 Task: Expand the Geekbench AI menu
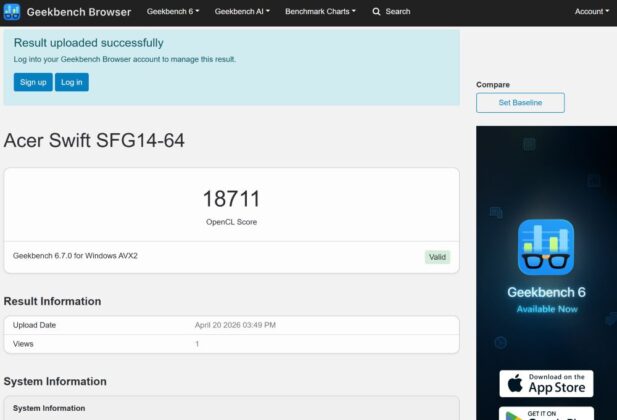242,11
